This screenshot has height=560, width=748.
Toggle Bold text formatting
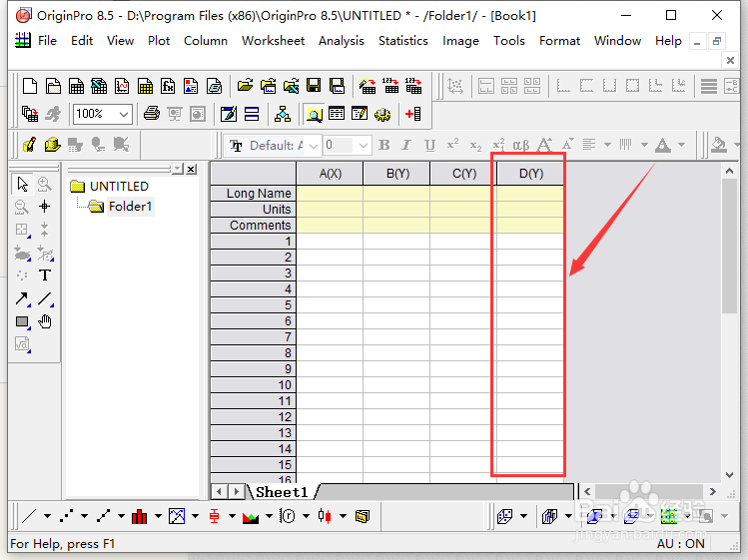384,145
